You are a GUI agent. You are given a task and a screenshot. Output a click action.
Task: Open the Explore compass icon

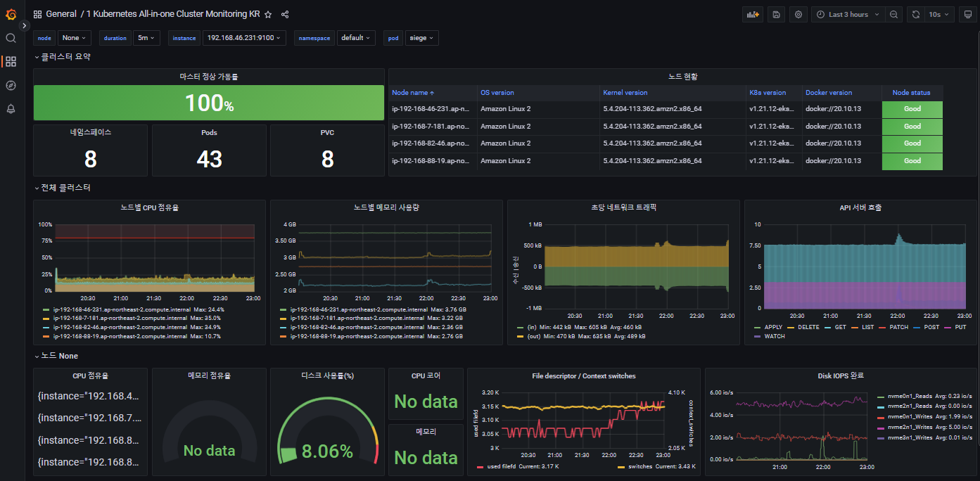coord(11,85)
